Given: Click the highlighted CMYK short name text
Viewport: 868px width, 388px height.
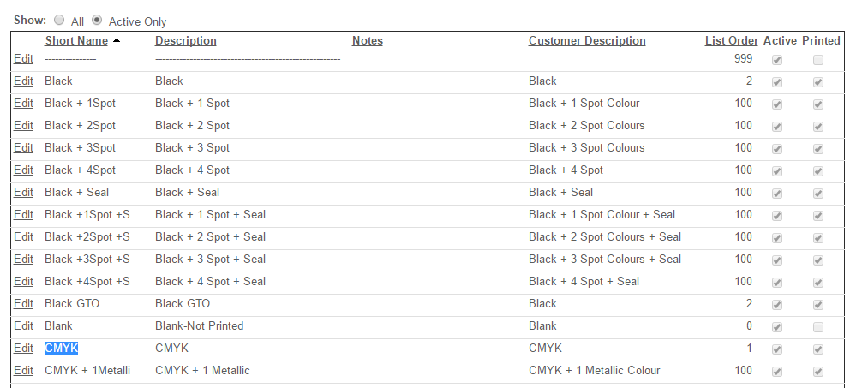Looking at the screenshot, I should 61,348.
